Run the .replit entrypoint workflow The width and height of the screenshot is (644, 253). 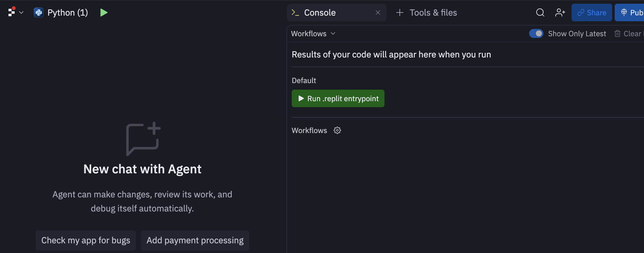coord(338,98)
